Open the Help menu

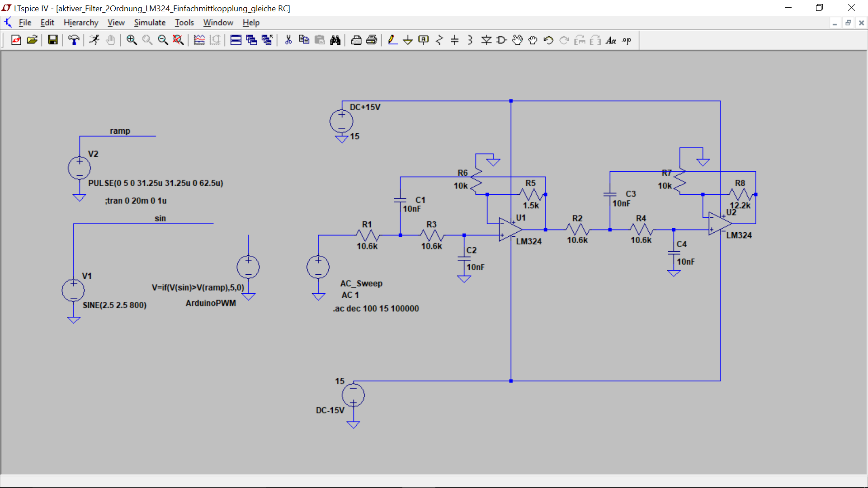coord(251,23)
